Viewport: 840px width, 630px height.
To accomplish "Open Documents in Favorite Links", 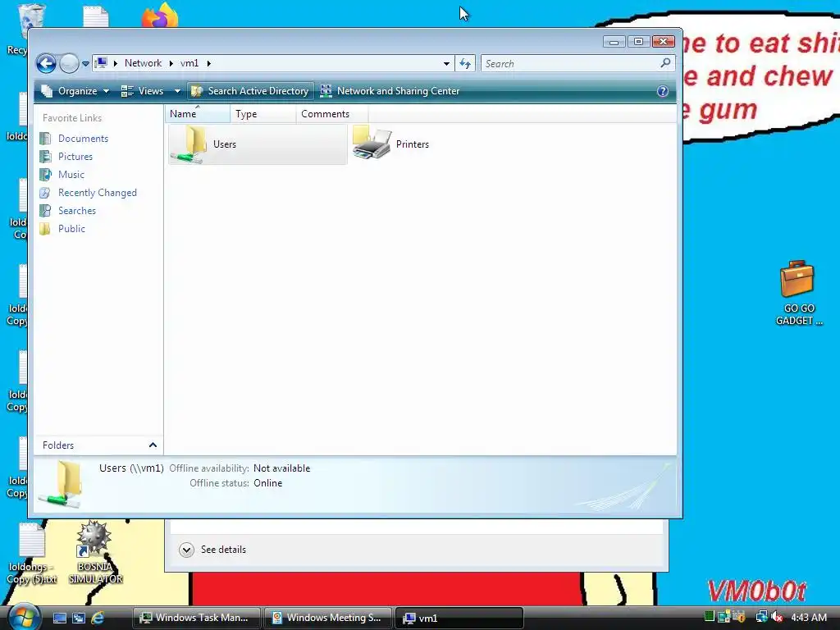I will coord(83,138).
